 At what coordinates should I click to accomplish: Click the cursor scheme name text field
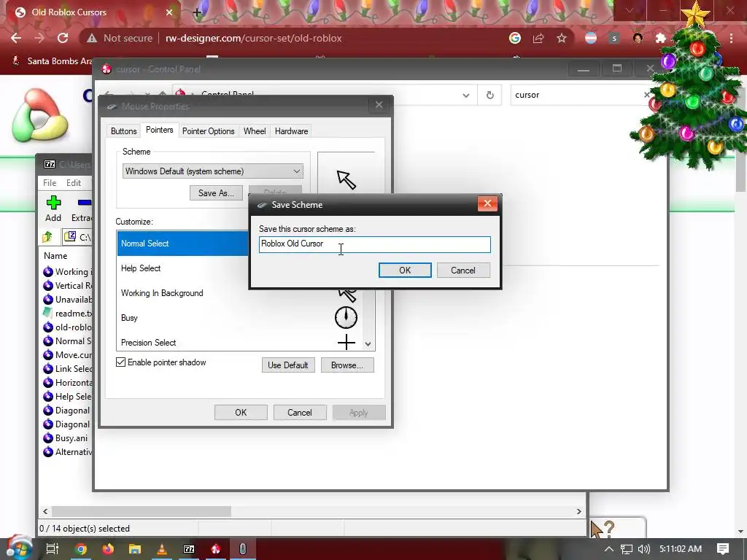point(374,244)
